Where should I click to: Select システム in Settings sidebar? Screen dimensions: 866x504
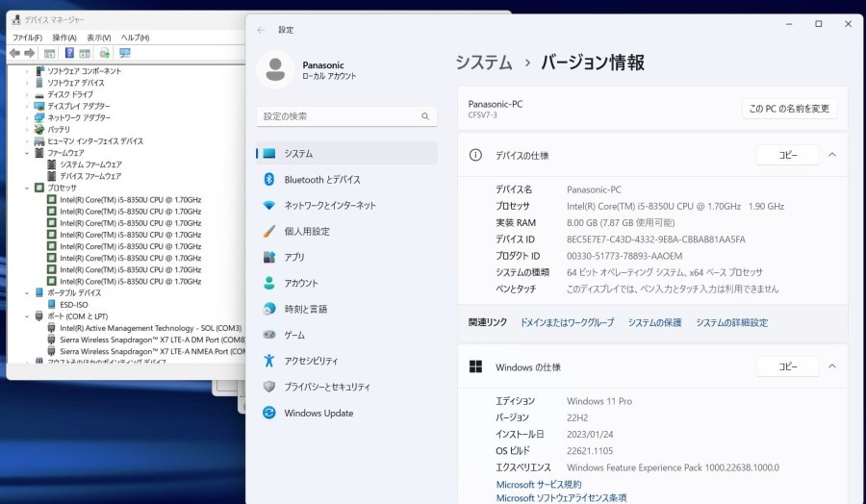(x=346, y=154)
